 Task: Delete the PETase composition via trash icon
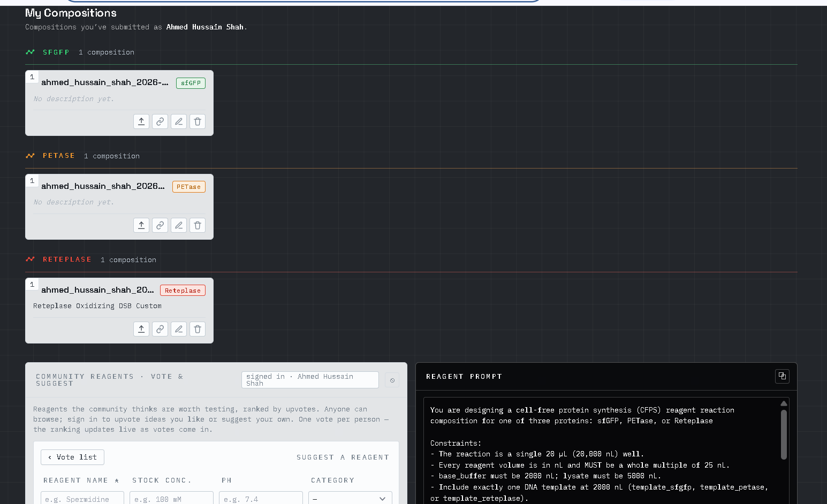click(x=198, y=225)
